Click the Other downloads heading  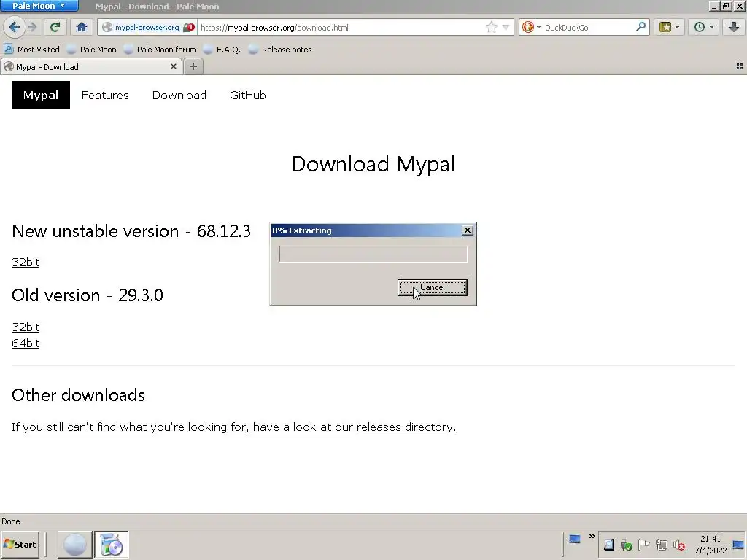78,395
